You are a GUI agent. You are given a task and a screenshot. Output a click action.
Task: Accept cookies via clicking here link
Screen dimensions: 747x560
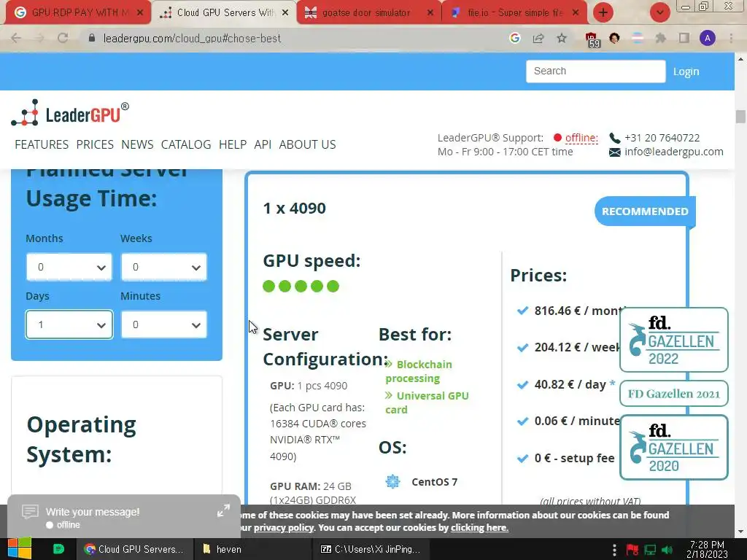pyautogui.click(x=480, y=528)
